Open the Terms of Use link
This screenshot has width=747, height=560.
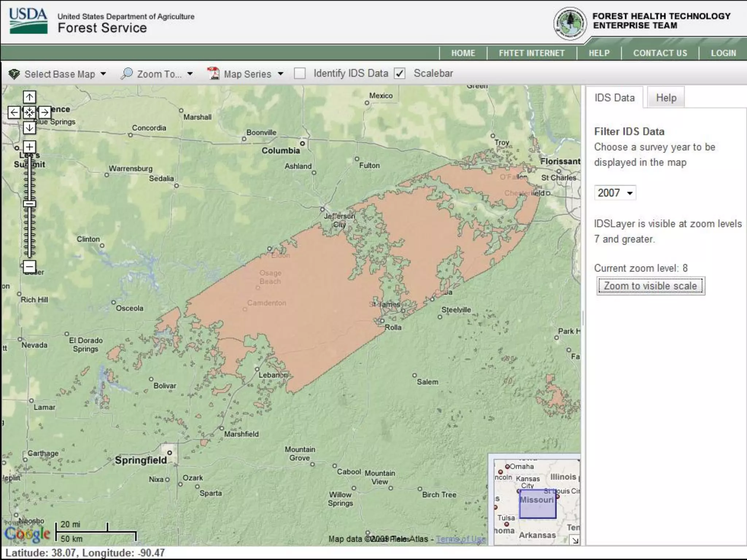coord(461,539)
